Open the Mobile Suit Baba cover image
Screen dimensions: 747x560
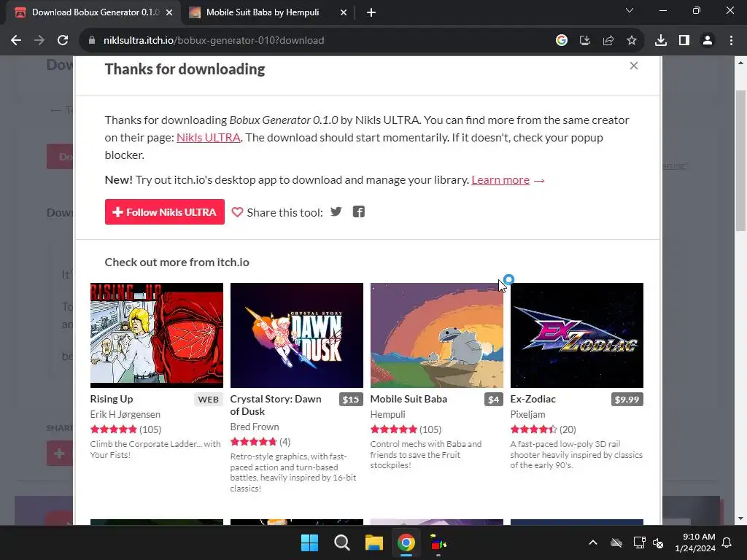point(436,335)
